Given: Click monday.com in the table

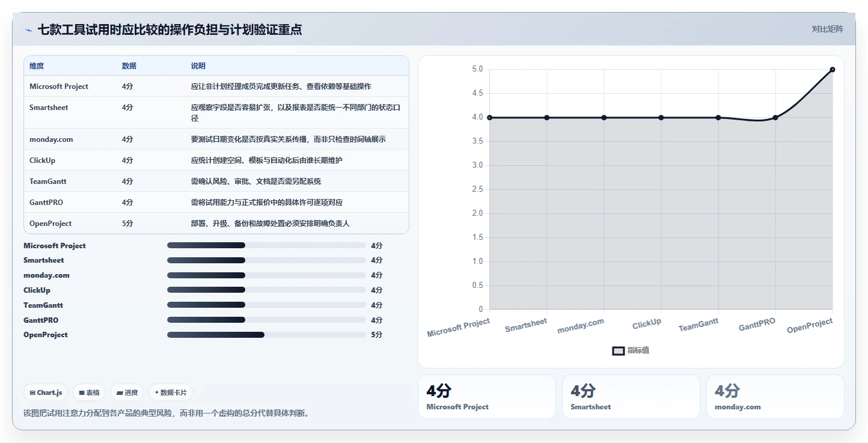Looking at the screenshot, I should [51, 139].
